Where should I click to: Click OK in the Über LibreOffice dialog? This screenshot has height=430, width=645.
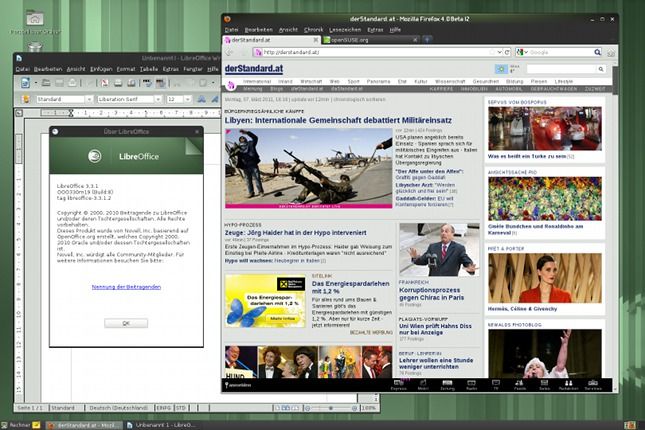126,323
